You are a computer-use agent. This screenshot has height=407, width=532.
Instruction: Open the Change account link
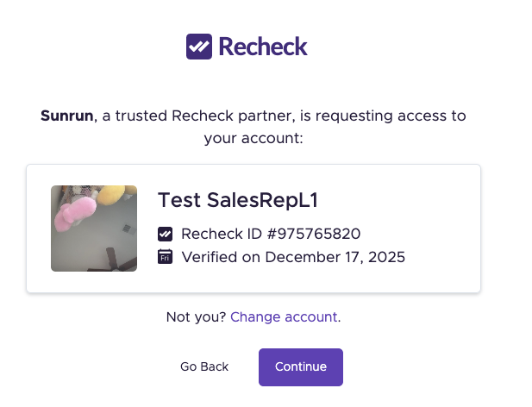click(284, 317)
